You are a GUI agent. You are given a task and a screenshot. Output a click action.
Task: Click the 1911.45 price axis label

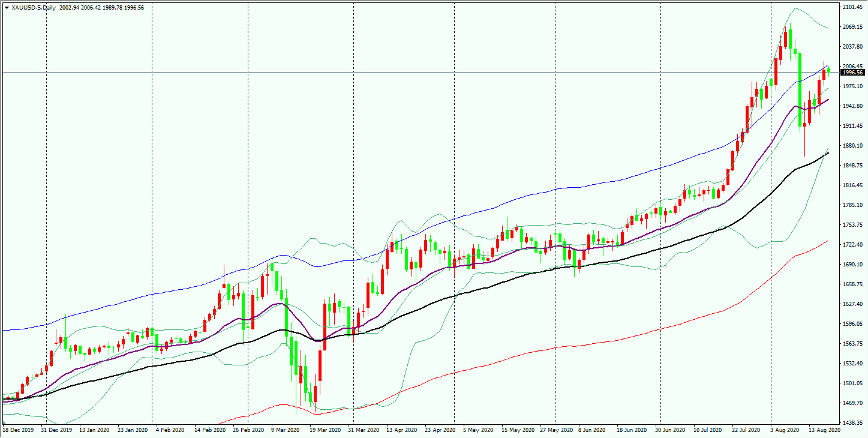click(x=853, y=126)
